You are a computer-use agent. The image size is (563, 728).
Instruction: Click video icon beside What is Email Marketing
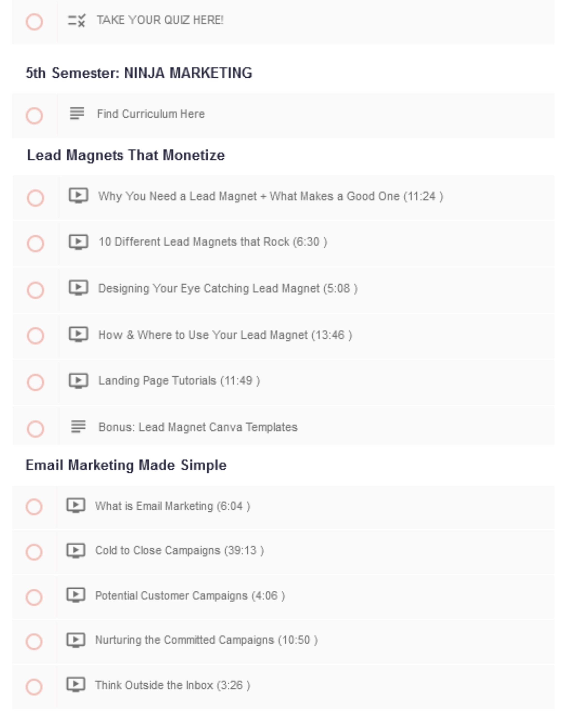coord(76,506)
